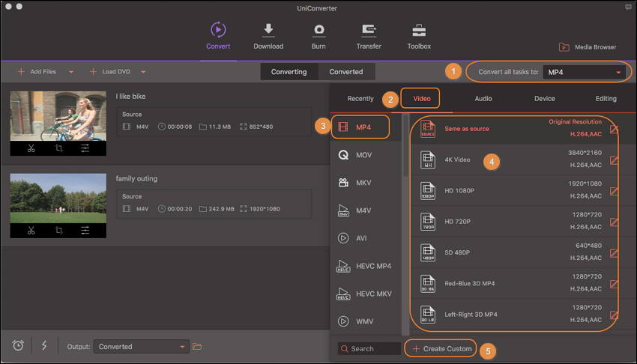Open the Toolbox section
The image size is (637, 364).
click(x=419, y=36)
